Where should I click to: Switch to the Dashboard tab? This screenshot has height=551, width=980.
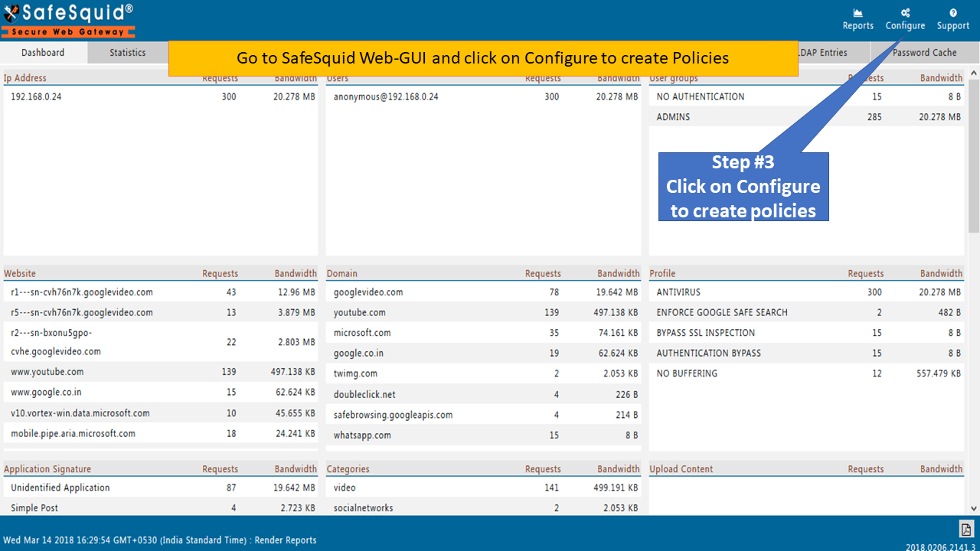click(x=43, y=53)
